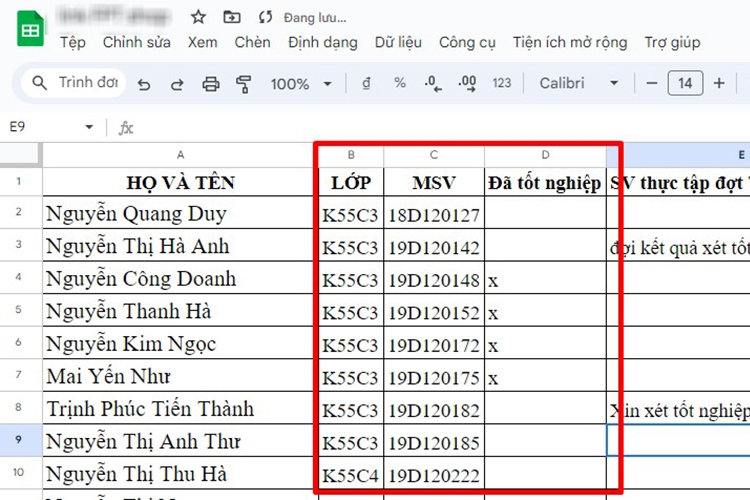Viewport: 750px width, 500px height.
Task: Click the select-all corner box
Action: pos(19,155)
